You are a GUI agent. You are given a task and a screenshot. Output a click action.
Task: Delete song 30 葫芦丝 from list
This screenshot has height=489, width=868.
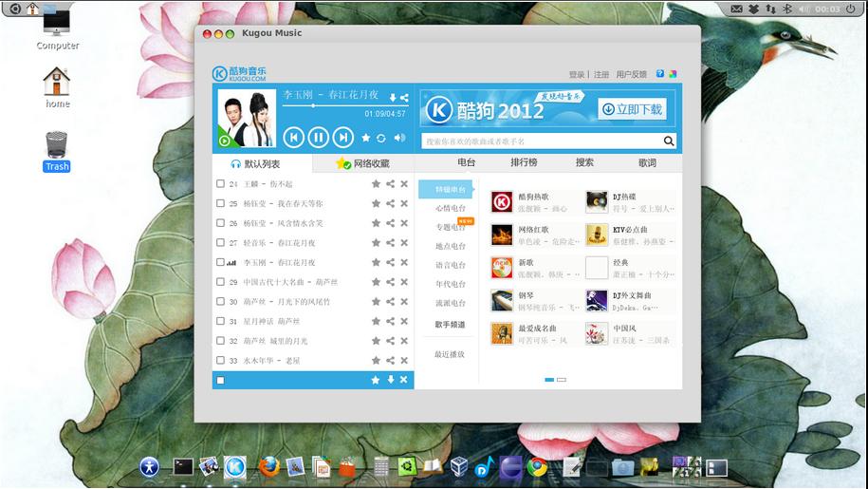pos(404,301)
